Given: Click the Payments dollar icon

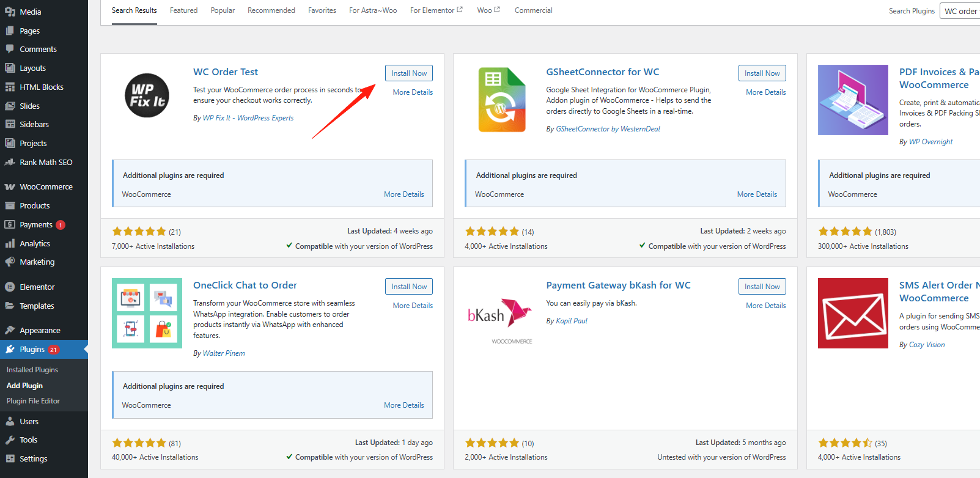Looking at the screenshot, I should (10, 224).
